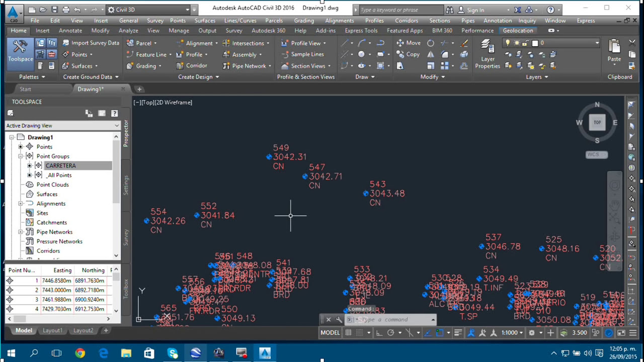Click the MODEL button in status bar
The width and height of the screenshot is (644, 362).
point(330,332)
